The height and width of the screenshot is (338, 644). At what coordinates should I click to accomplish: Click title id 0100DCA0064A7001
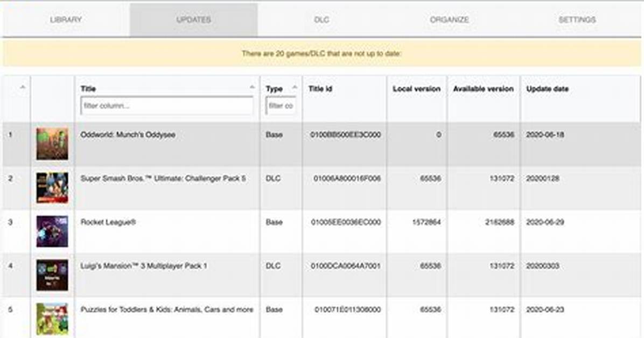click(346, 266)
